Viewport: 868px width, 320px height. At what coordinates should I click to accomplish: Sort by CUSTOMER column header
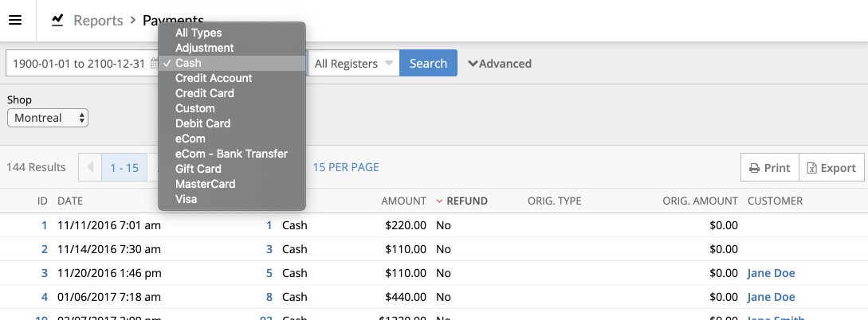[775, 201]
